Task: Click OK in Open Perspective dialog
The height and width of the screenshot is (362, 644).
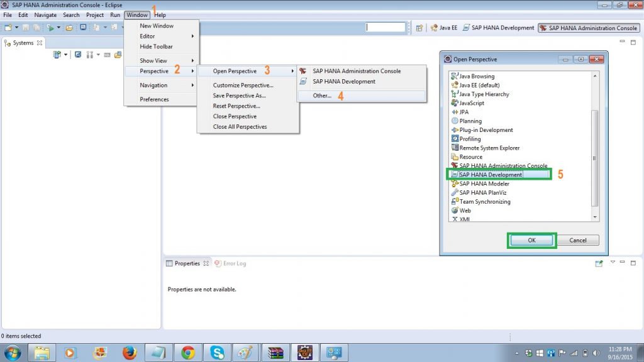Action: [531, 240]
